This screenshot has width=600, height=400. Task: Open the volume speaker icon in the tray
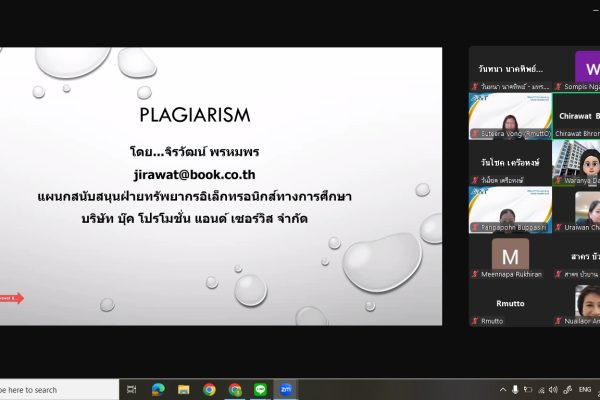pos(553,390)
